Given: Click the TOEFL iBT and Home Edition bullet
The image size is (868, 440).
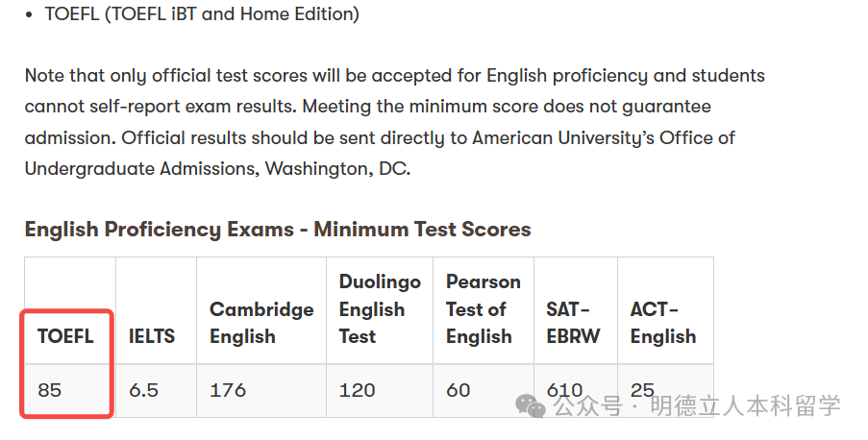Looking at the screenshot, I should click(202, 14).
